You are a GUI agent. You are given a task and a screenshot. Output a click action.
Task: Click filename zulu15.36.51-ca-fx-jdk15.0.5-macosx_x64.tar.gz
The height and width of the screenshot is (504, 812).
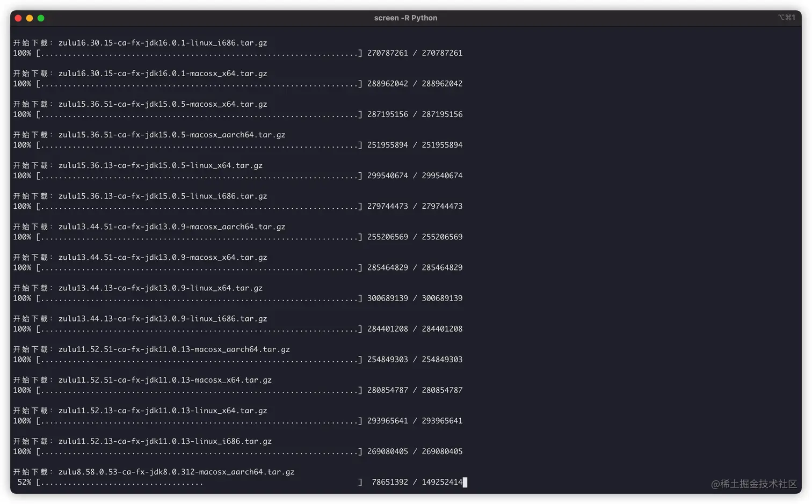[163, 104]
